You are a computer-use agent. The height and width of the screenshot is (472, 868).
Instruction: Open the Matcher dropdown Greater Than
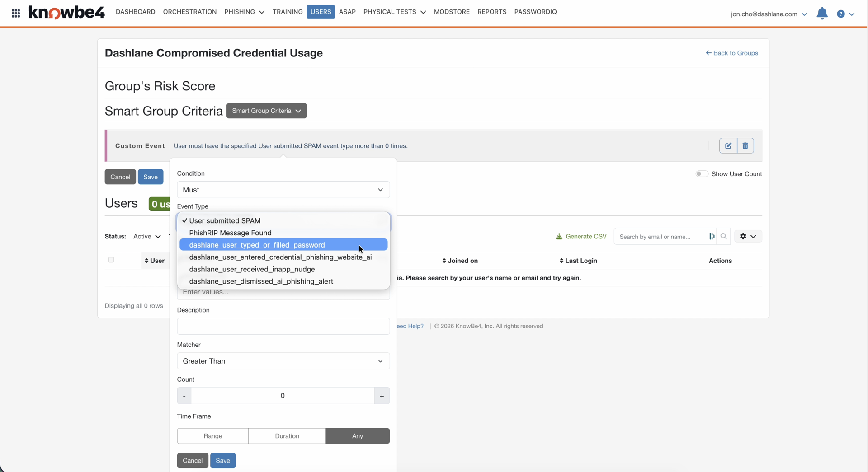click(x=283, y=361)
